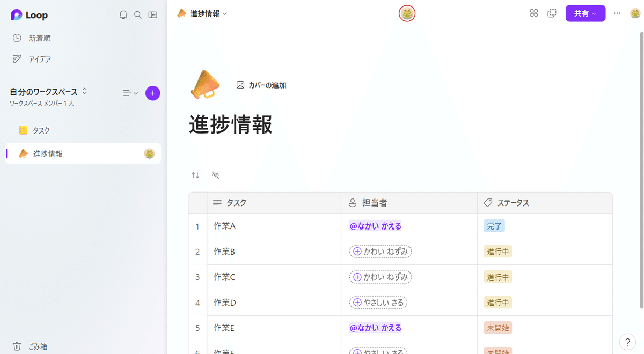This screenshot has height=354, width=644.
Task: Open the workspace sort/filter menu
Action: (x=130, y=93)
